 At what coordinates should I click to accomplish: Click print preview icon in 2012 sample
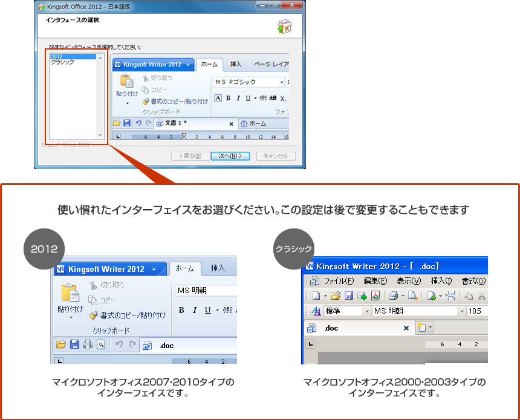pyautogui.click(x=101, y=344)
